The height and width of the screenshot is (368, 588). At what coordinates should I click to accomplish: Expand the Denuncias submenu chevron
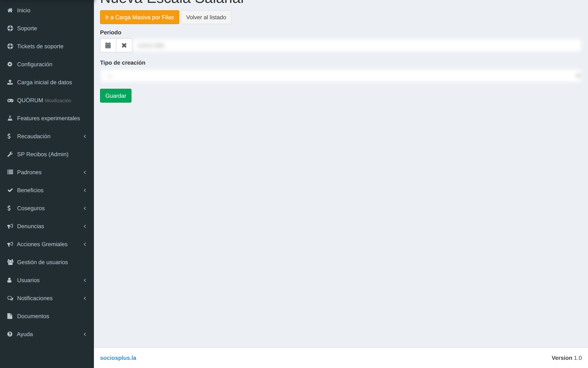tap(85, 226)
